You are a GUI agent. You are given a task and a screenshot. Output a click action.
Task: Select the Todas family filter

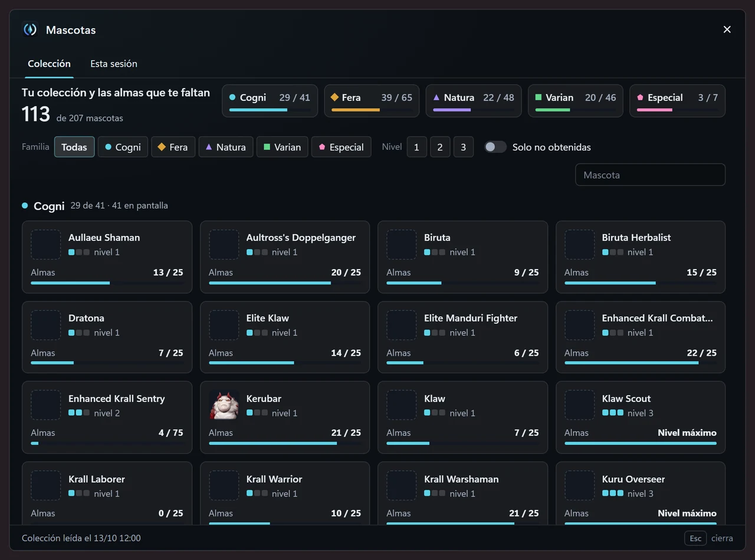[x=74, y=147]
